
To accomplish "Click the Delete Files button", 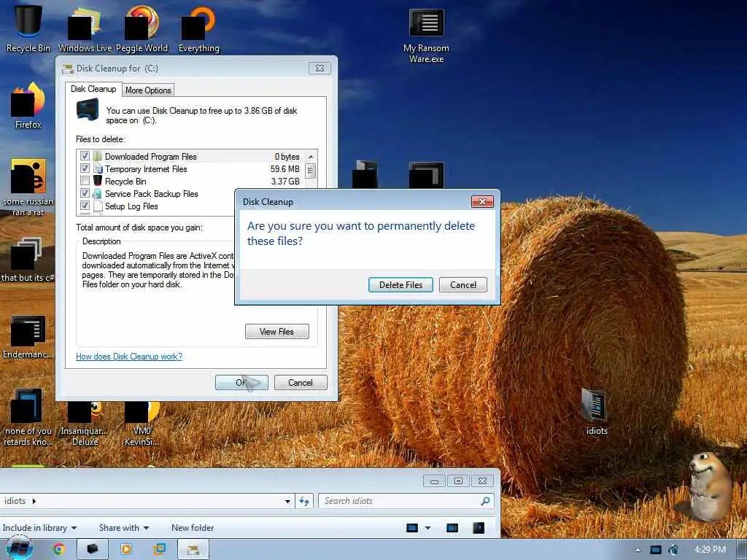I will [x=400, y=285].
